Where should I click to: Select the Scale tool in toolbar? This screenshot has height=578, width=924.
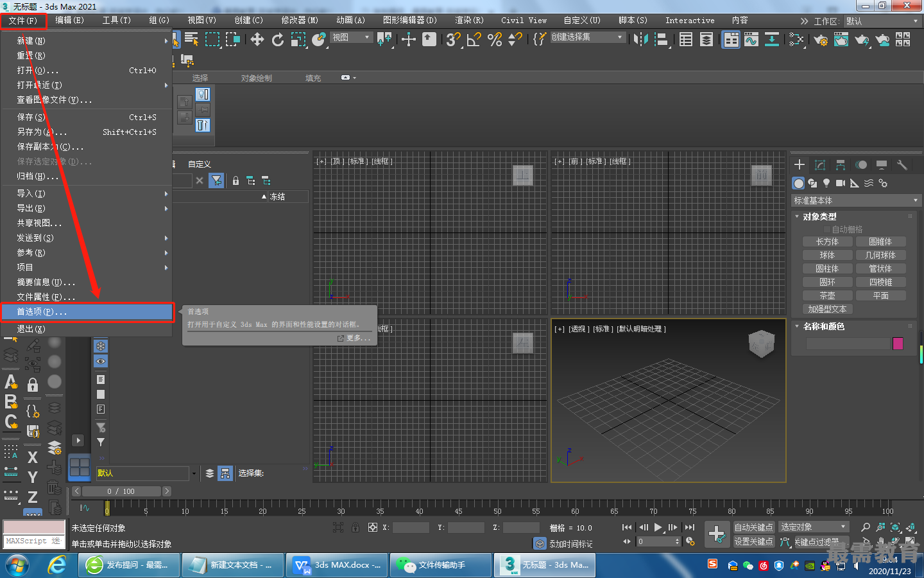[x=298, y=40]
